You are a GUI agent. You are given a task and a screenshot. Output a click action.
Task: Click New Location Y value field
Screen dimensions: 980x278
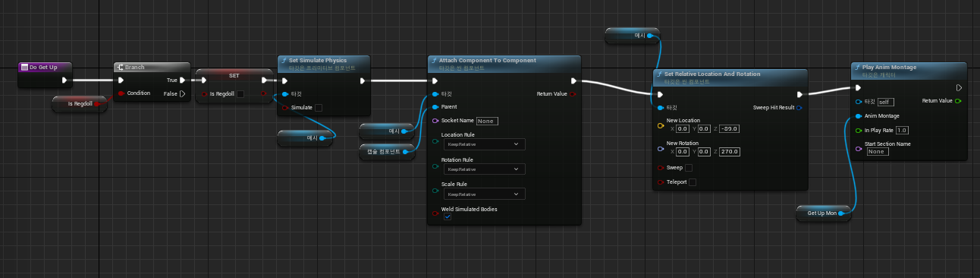pyautogui.click(x=704, y=128)
